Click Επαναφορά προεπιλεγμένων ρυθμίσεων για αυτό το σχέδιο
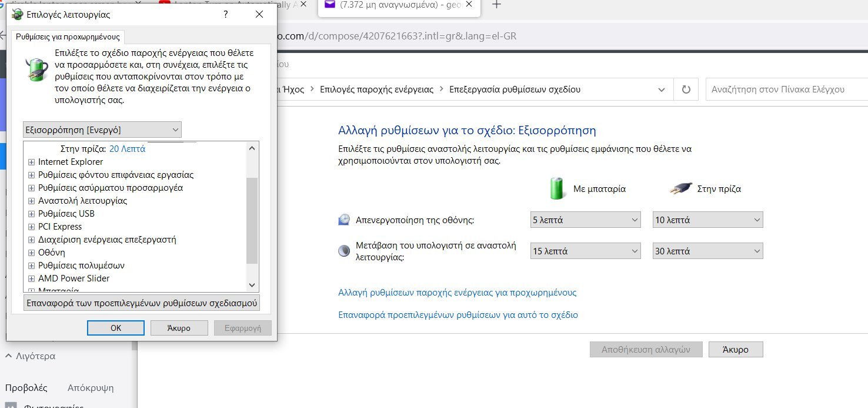Image resolution: width=868 pixels, height=408 pixels. pyautogui.click(x=458, y=314)
